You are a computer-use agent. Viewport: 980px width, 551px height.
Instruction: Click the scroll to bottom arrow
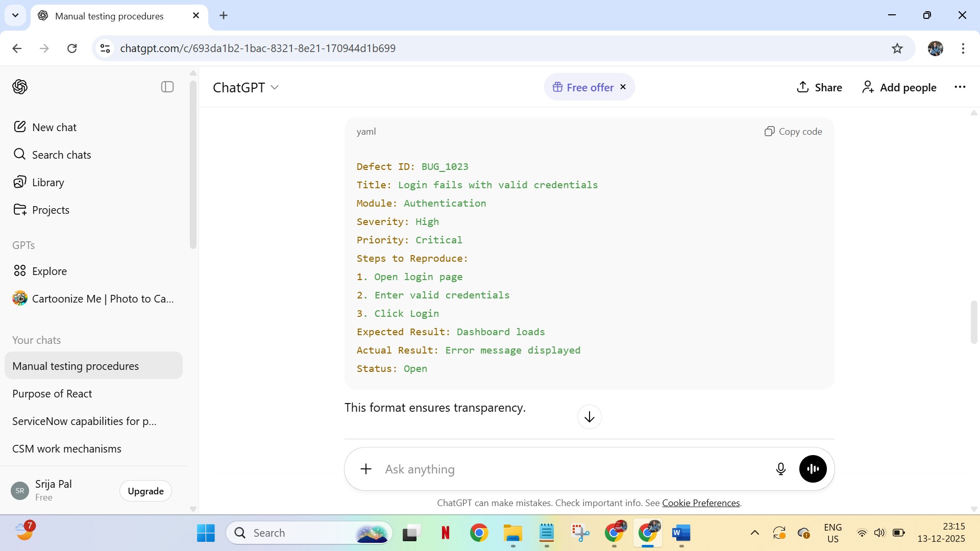point(589,417)
